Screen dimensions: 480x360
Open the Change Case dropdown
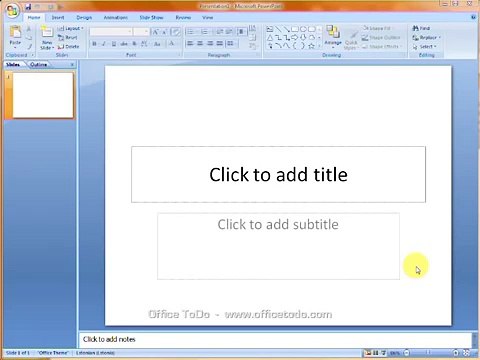click(158, 44)
